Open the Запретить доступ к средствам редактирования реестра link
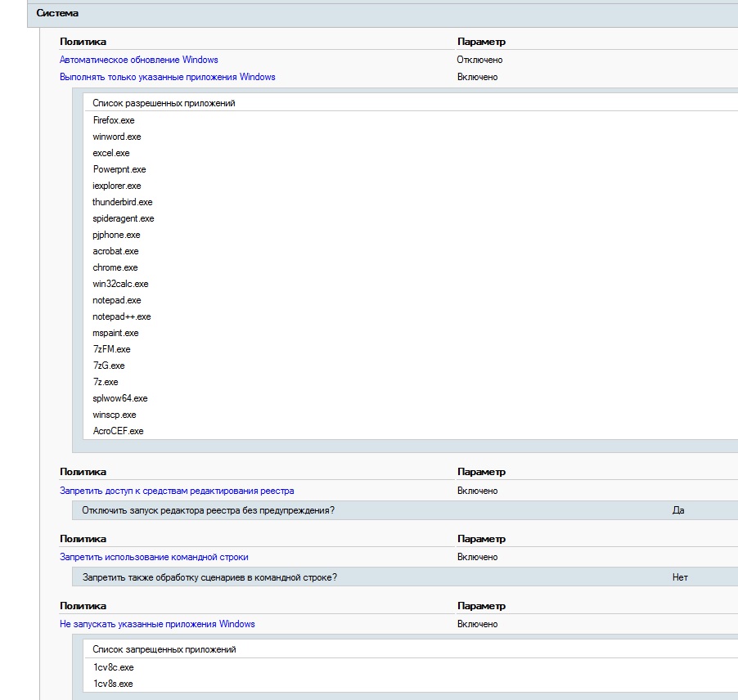738x700 pixels. (x=177, y=491)
